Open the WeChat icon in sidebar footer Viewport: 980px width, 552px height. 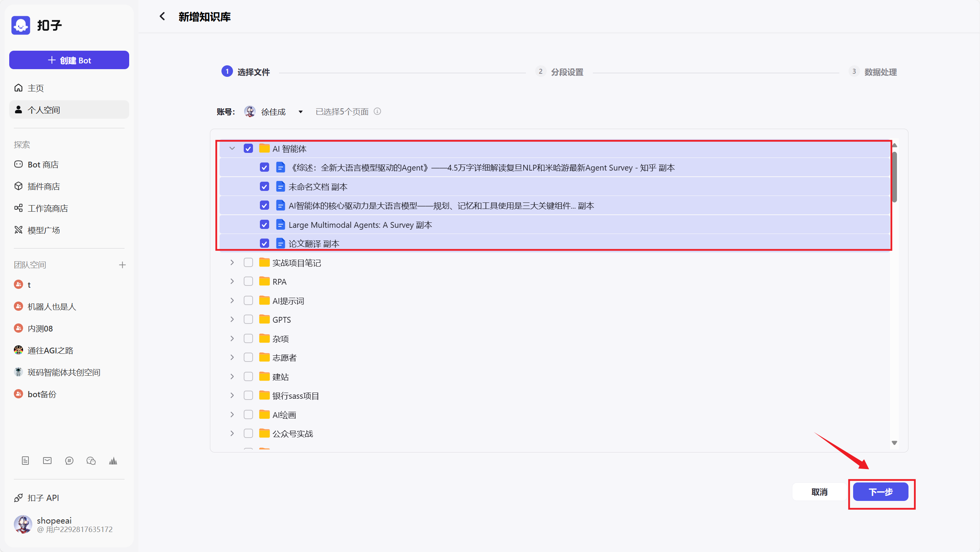[x=91, y=461]
